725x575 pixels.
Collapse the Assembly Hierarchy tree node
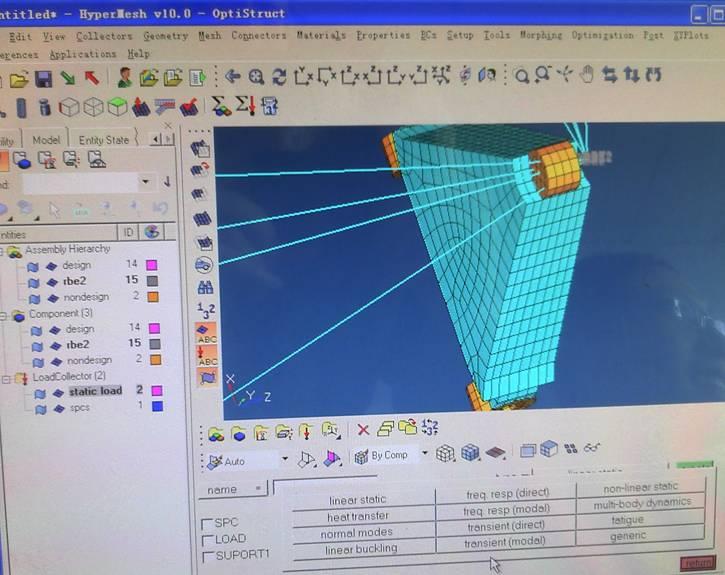coord(1,252)
